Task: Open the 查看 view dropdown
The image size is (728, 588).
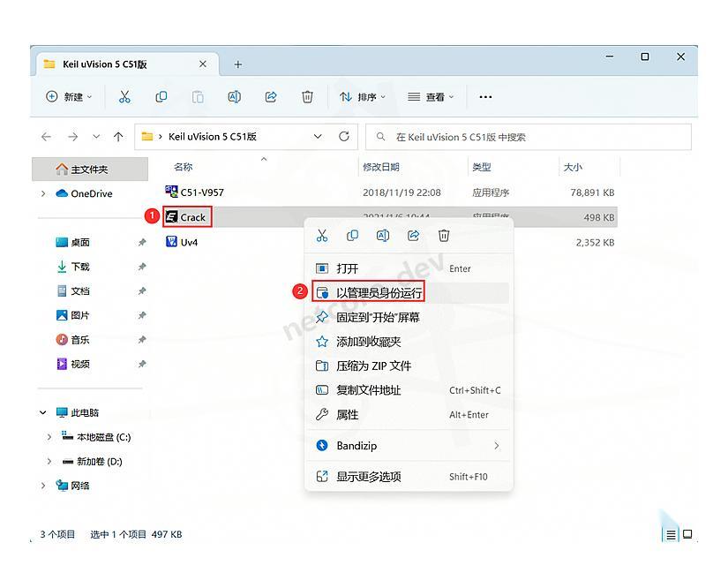Action: 429,97
